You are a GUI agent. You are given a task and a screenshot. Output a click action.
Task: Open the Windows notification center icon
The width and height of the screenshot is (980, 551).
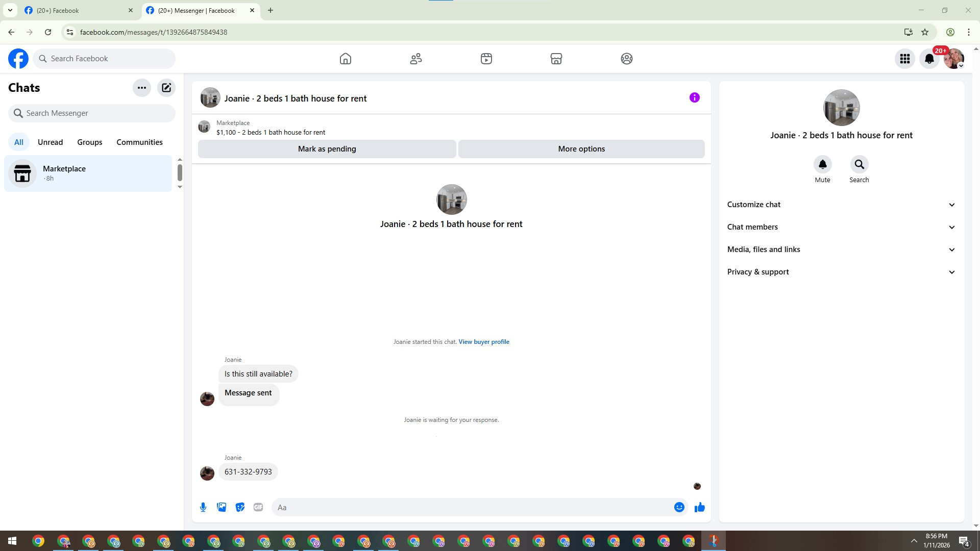click(x=964, y=541)
